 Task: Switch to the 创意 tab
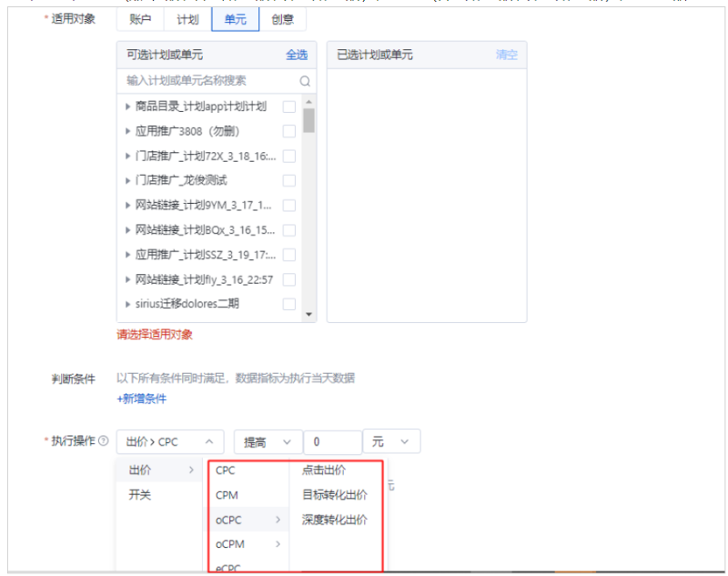[x=283, y=18]
